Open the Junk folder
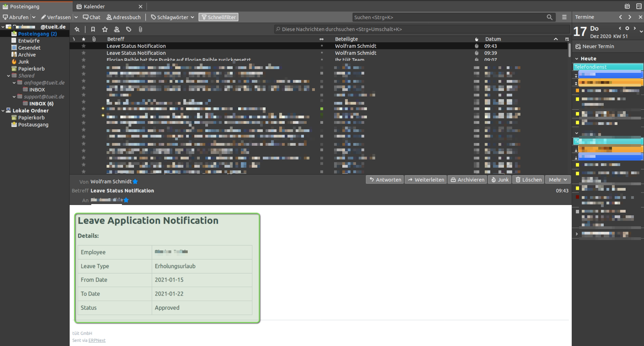The height and width of the screenshot is (346, 644). click(x=23, y=62)
